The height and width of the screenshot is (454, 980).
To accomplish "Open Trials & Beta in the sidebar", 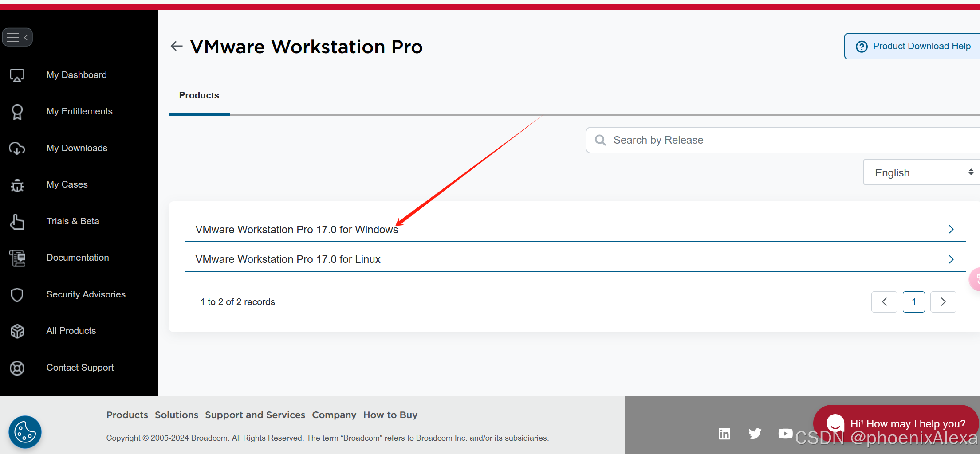I will coord(73,221).
